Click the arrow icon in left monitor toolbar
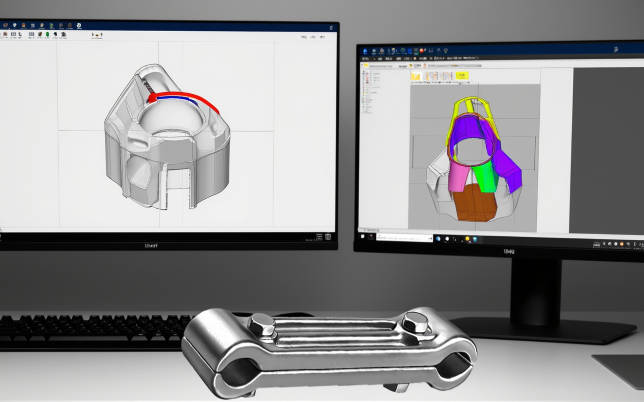The image size is (644, 402). tap(93, 34)
